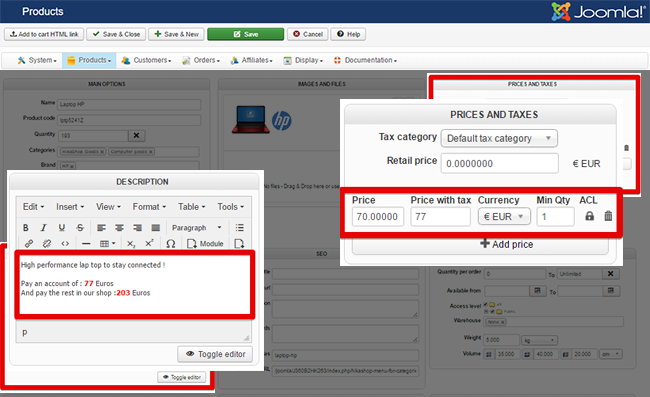650x397 pixels.
Task: Click the Module insert button
Action: (x=205, y=243)
